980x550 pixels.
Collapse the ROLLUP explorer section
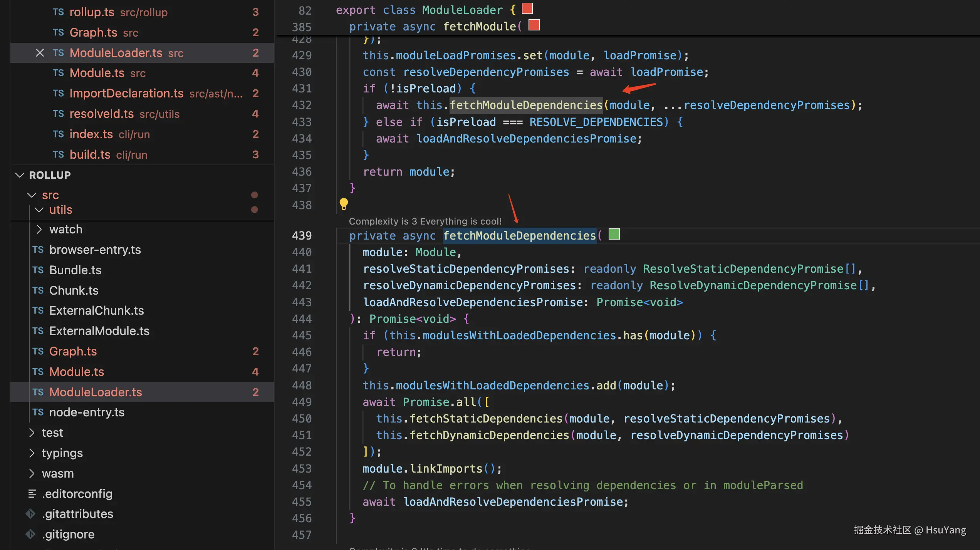(x=20, y=175)
